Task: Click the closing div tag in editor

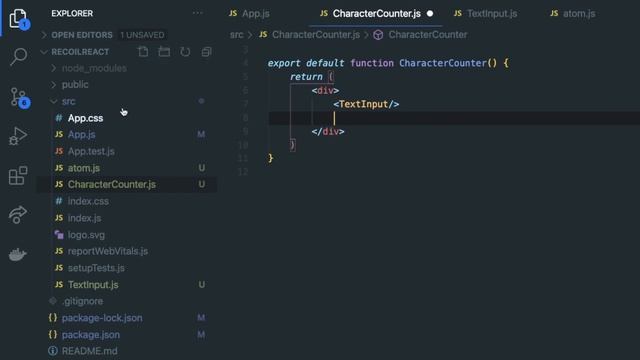Action: click(328, 131)
